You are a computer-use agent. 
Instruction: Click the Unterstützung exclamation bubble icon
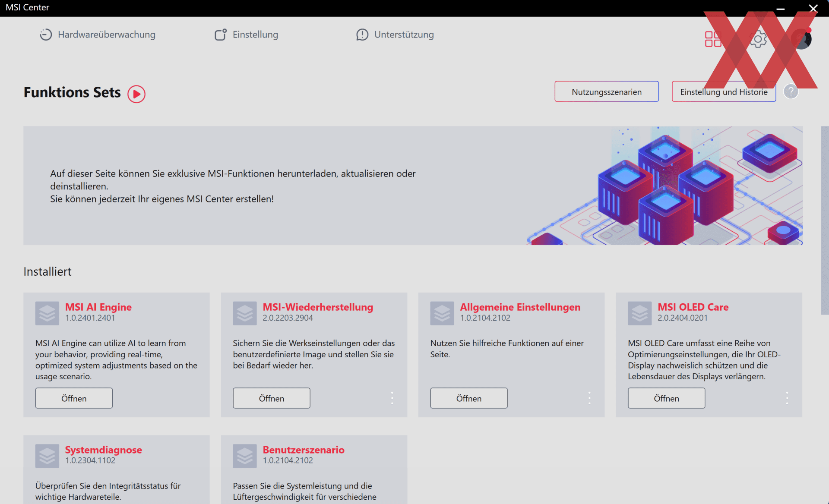coord(362,35)
